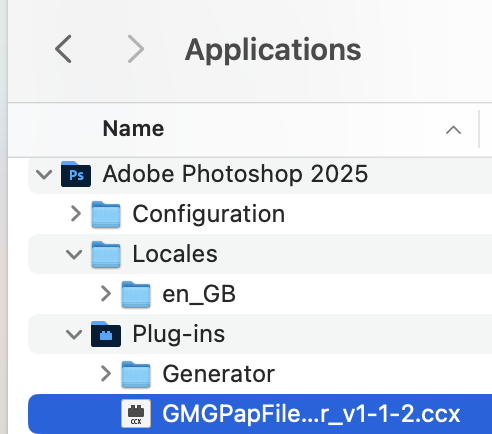This screenshot has height=434, width=492.
Task: Expand the Configuration folder
Action: tap(76, 214)
